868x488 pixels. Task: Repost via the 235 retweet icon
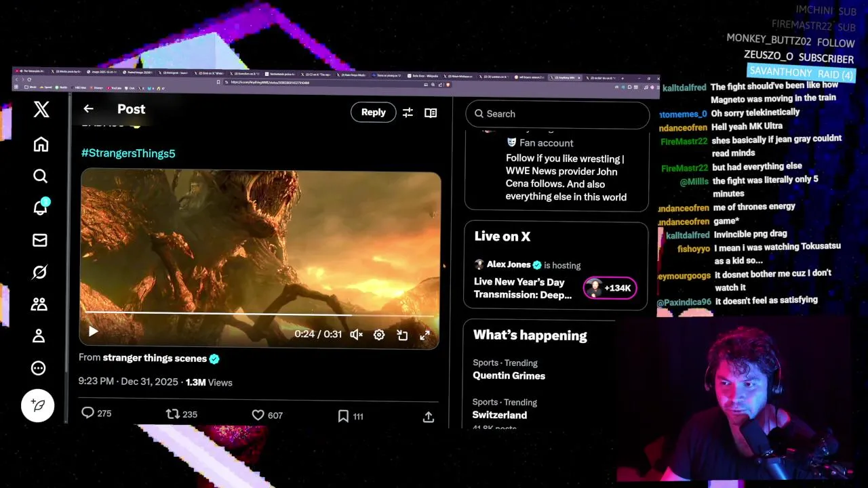tap(182, 414)
